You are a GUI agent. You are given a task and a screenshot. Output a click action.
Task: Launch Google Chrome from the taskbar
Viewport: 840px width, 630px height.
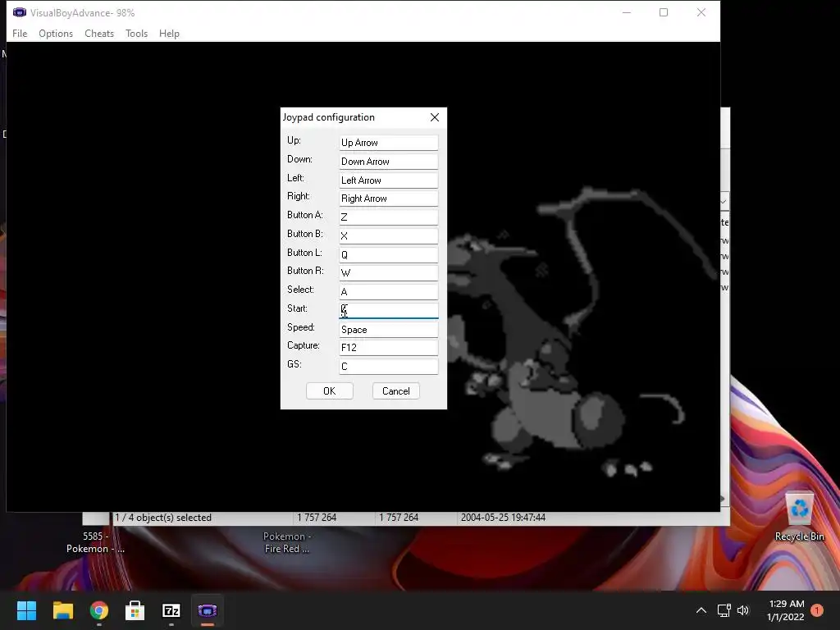click(x=99, y=610)
